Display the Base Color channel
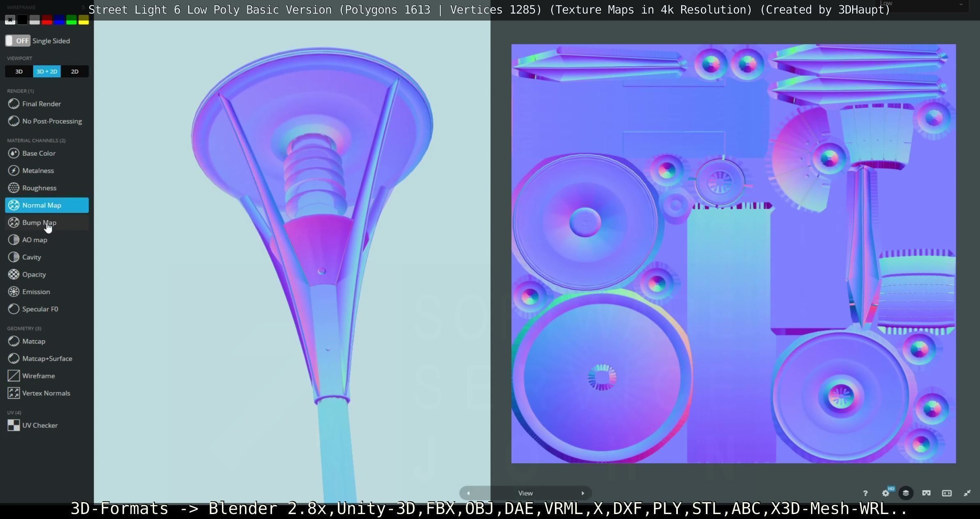The image size is (980, 519). click(39, 153)
